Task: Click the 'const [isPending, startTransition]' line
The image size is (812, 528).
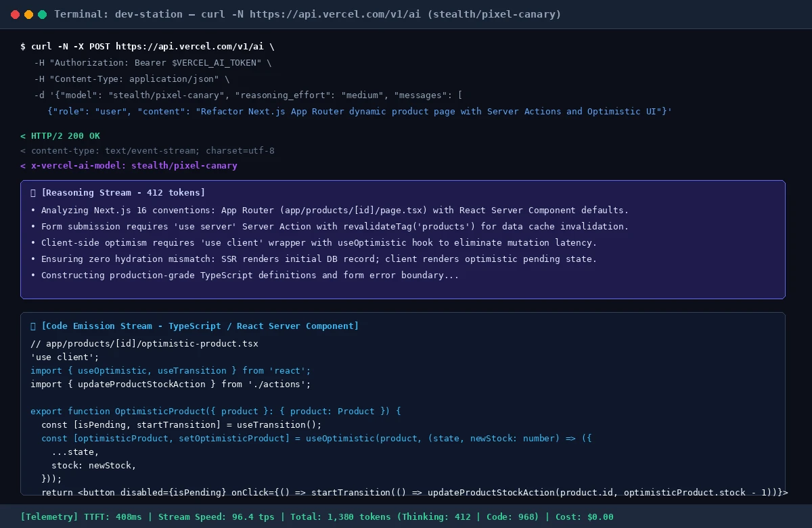Action: 181,424
